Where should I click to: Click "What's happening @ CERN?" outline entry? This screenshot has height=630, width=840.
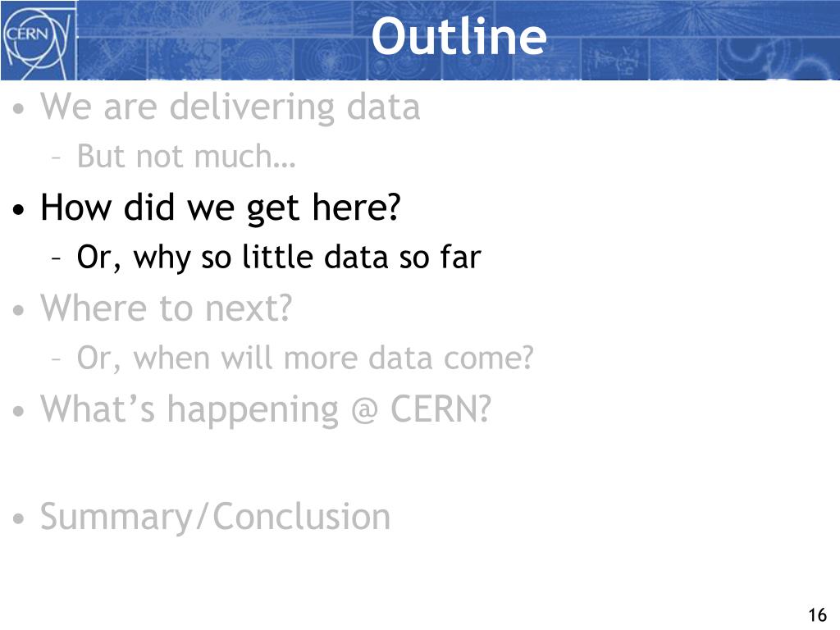click(266, 410)
